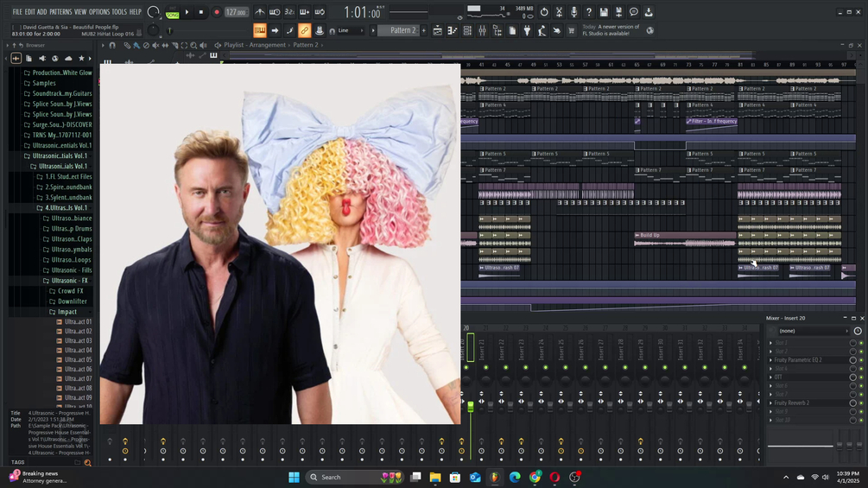
Task: Mute mixer track Insert 21 LED
Action: (485, 367)
